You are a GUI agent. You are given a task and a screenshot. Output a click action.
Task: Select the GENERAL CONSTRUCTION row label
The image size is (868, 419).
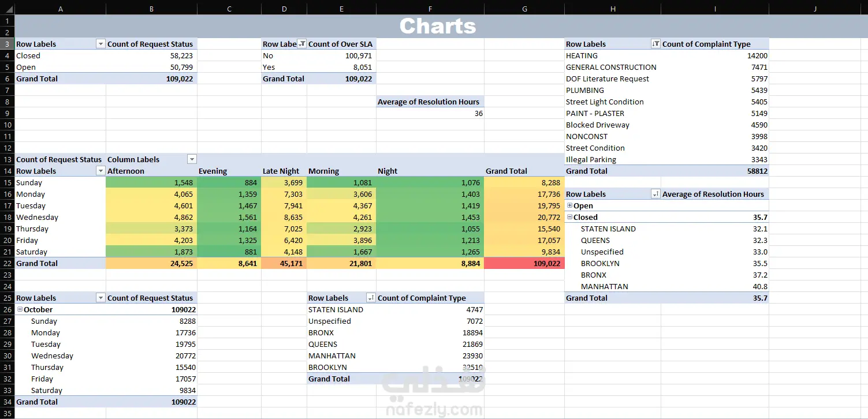coord(611,67)
